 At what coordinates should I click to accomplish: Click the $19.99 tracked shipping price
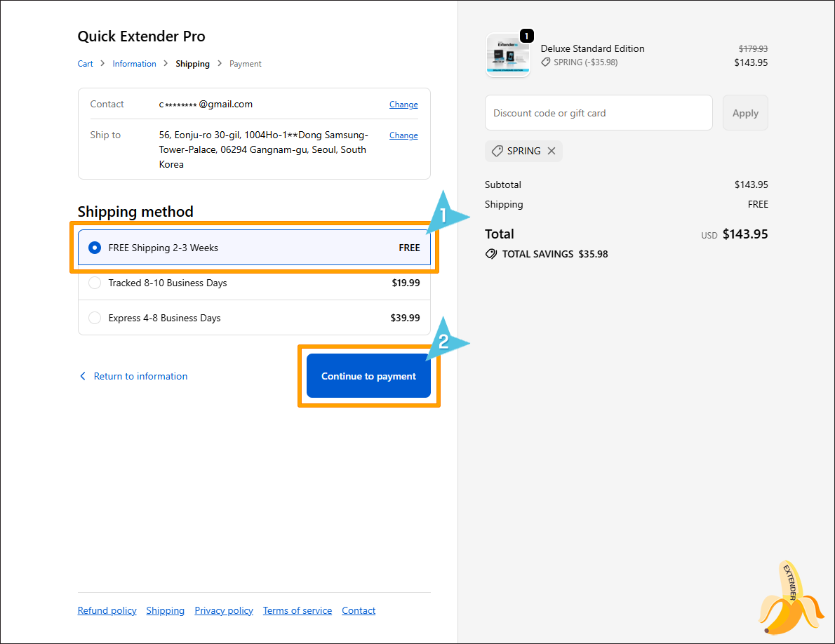[406, 283]
